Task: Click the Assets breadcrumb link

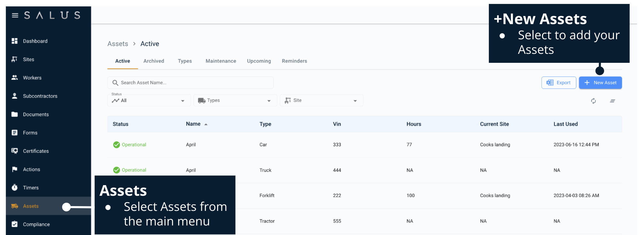Action: point(118,44)
